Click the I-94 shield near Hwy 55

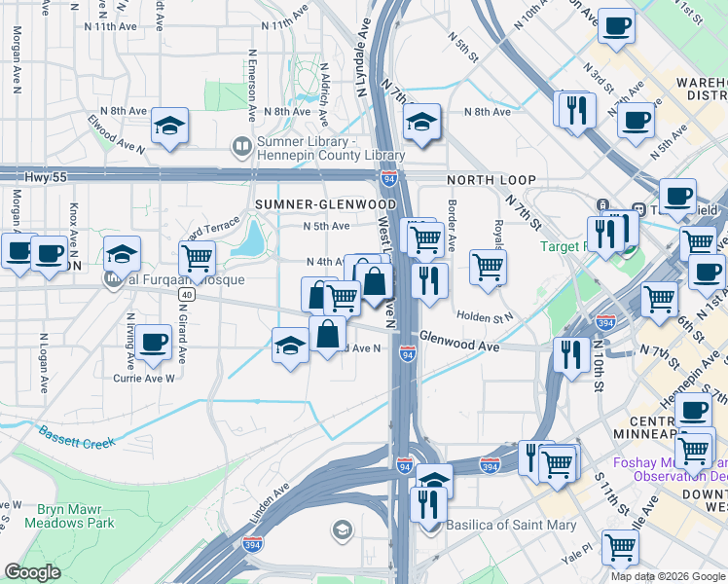coord(389,179)
